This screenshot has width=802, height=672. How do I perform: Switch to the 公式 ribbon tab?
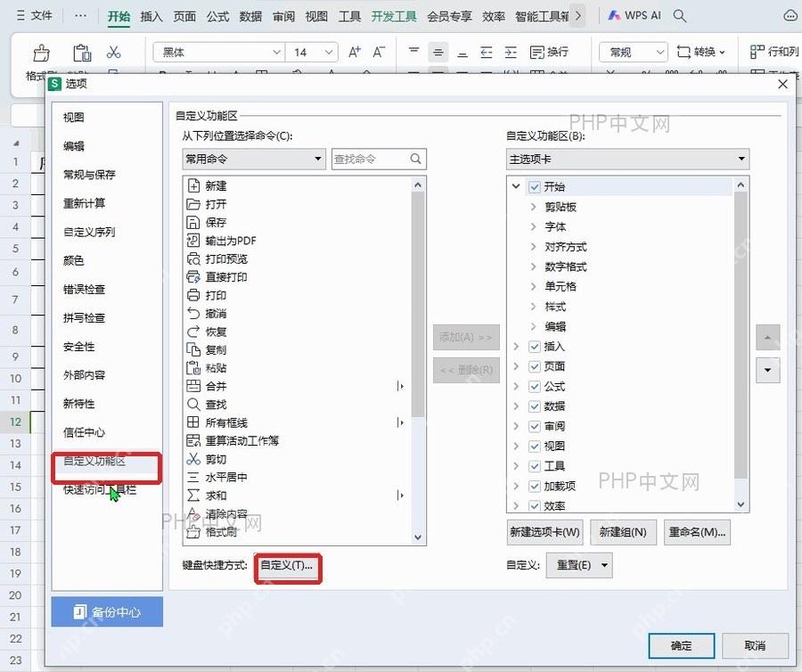(218, 16)
